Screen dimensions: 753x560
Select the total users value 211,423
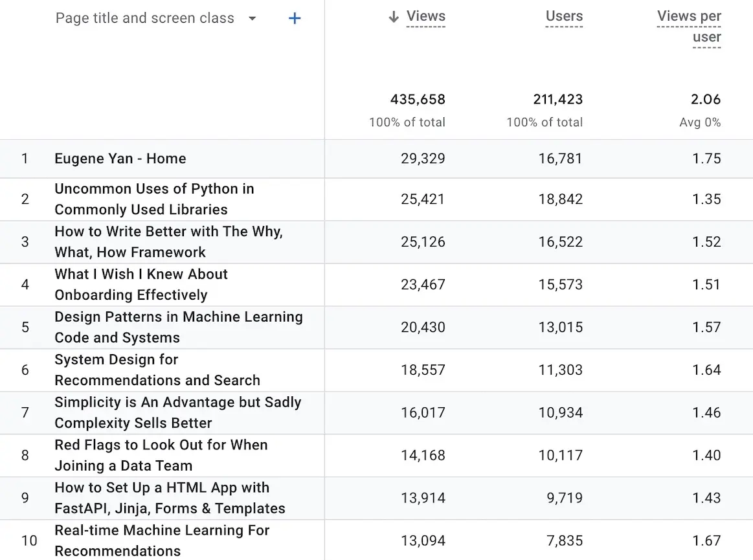click(x=557, y=100)
